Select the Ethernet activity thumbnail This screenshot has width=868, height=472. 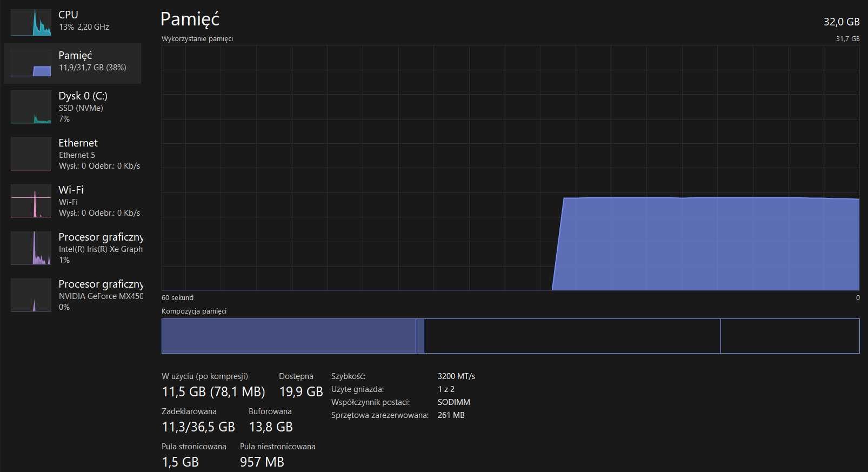click(31, 154)
